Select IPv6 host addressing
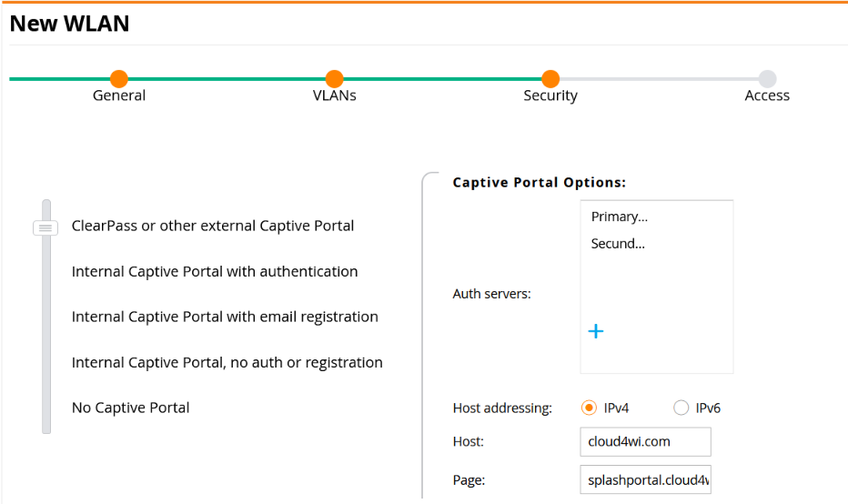 click(681, 408)
